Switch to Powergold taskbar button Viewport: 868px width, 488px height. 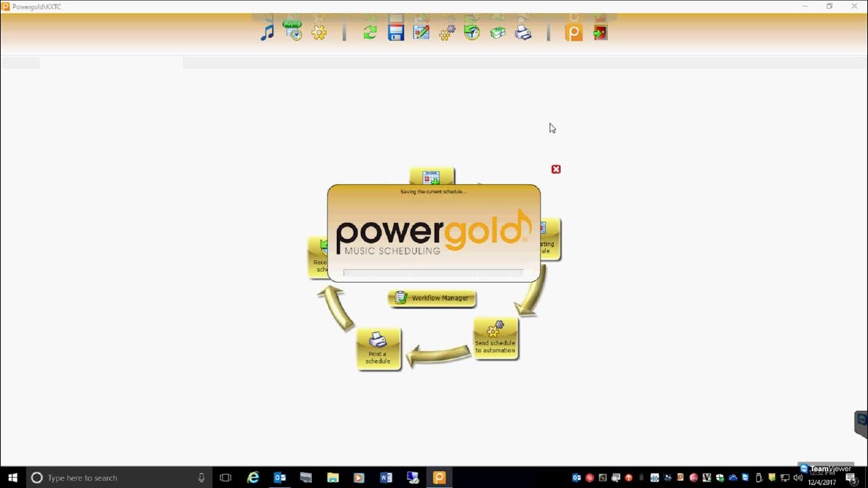pos(439,478)
